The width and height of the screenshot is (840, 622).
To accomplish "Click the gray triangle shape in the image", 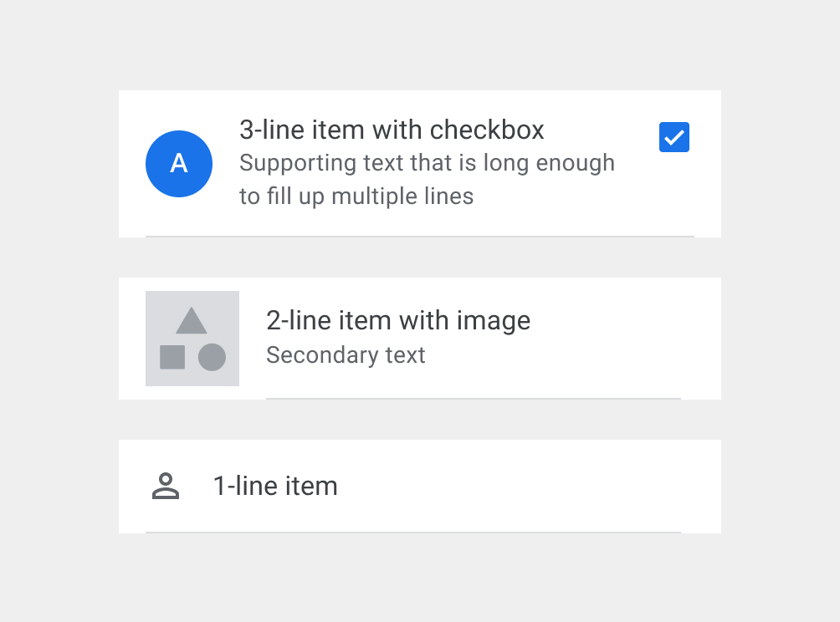I will click(x=192, y=321).
